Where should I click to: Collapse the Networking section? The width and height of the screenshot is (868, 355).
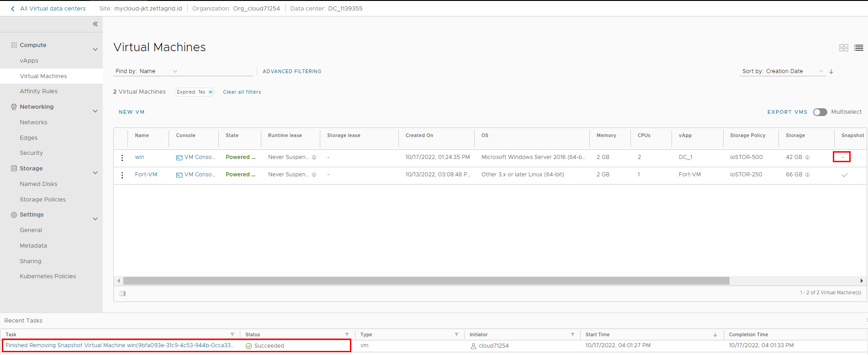point(95,111)
